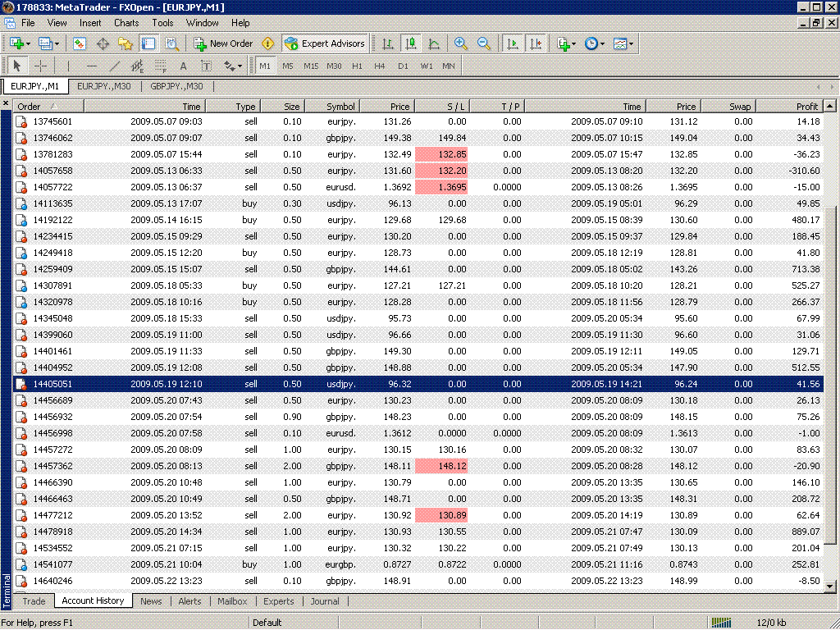Open the Experts terminal tab
840x630 pixels.
click(279, 601)
